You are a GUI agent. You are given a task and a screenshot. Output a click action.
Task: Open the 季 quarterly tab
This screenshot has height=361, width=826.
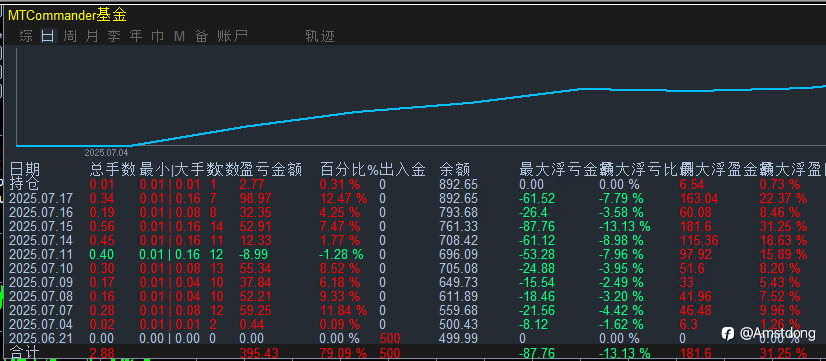coord(114,36)
